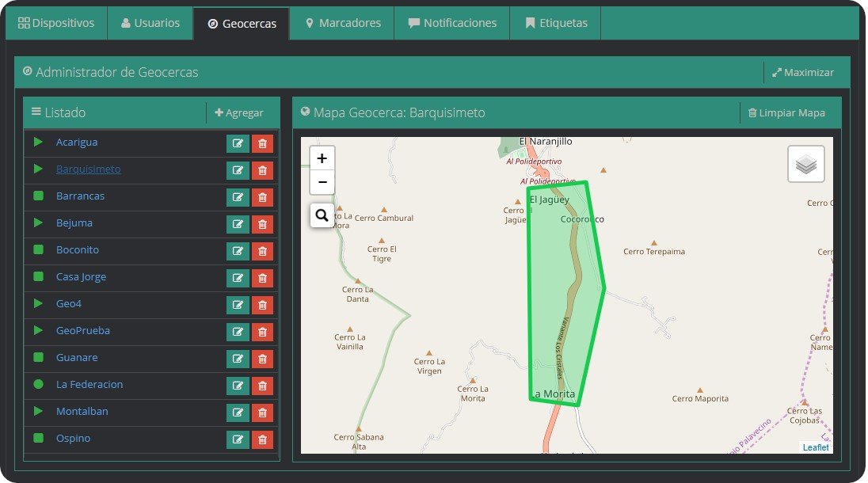Edit the Guanare geofence
Screen dimensions: 868x483
point(237,359)
